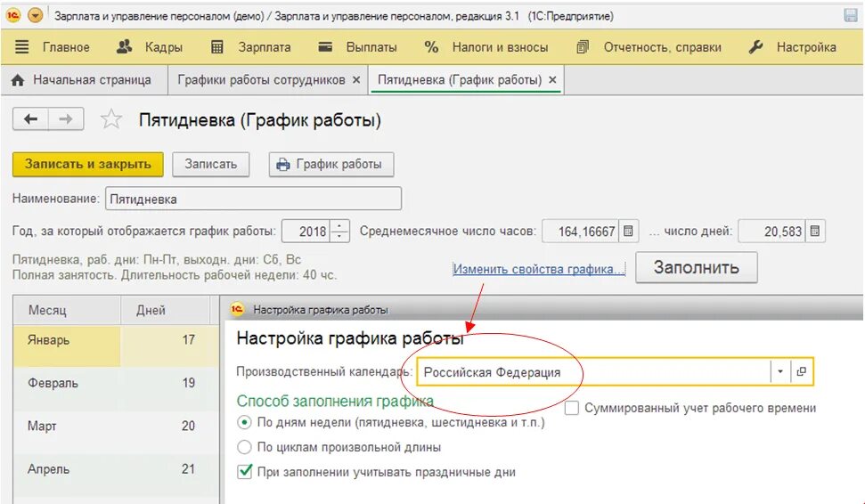Select По дням недели radio option
This screenshot has height=504, width=865.
click(244, 423)
